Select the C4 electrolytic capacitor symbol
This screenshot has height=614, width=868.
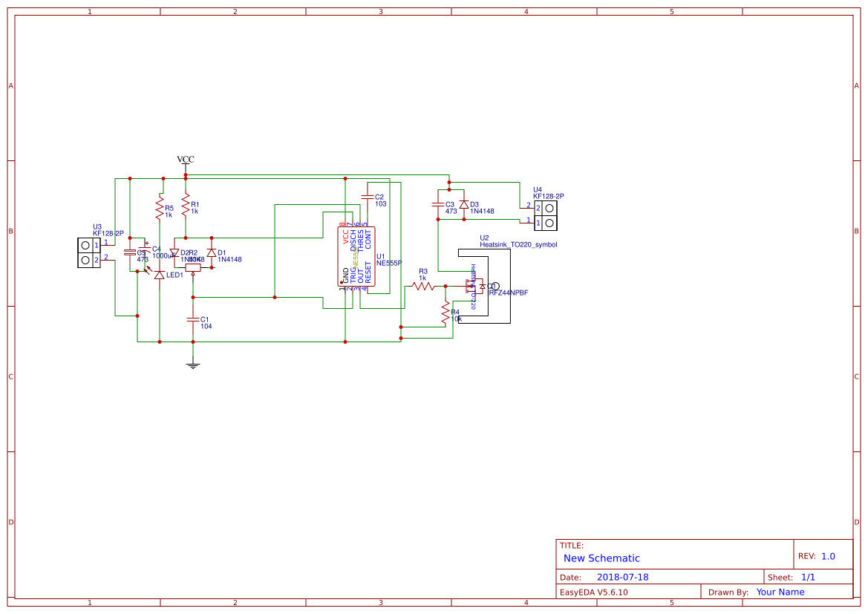tap(145, 249)
